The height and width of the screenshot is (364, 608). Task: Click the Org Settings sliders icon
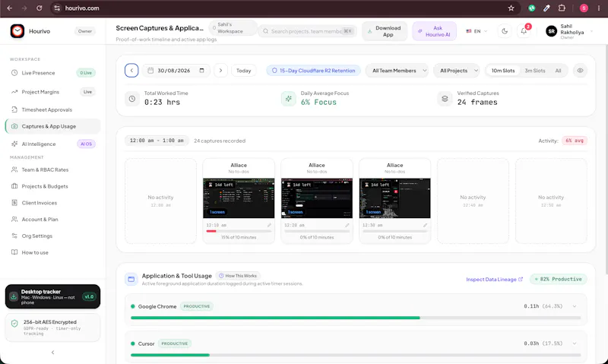point(14,236)
